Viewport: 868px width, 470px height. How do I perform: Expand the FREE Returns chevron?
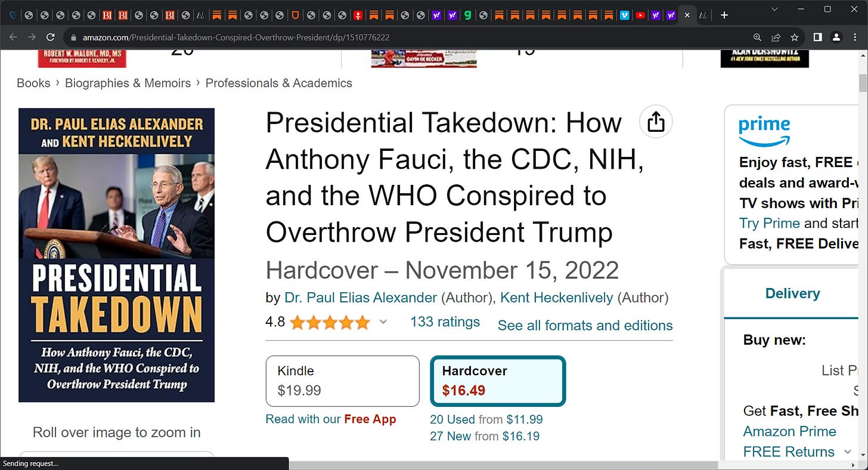(848, 452)
